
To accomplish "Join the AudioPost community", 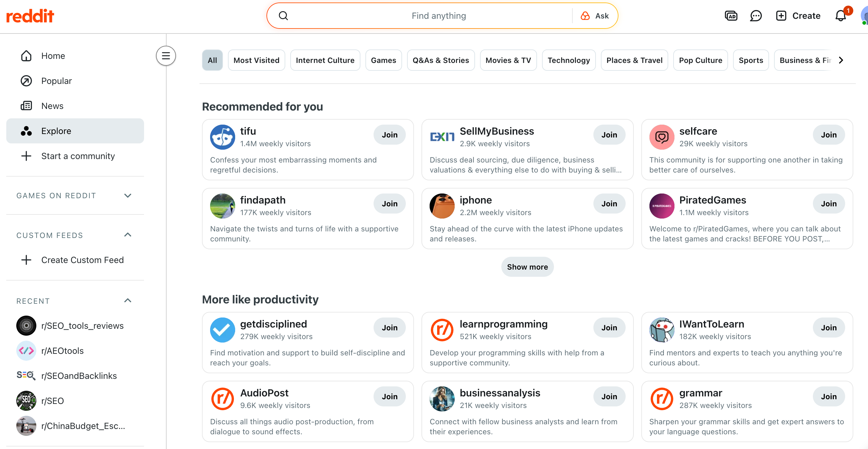I will (x=390, y=396).
